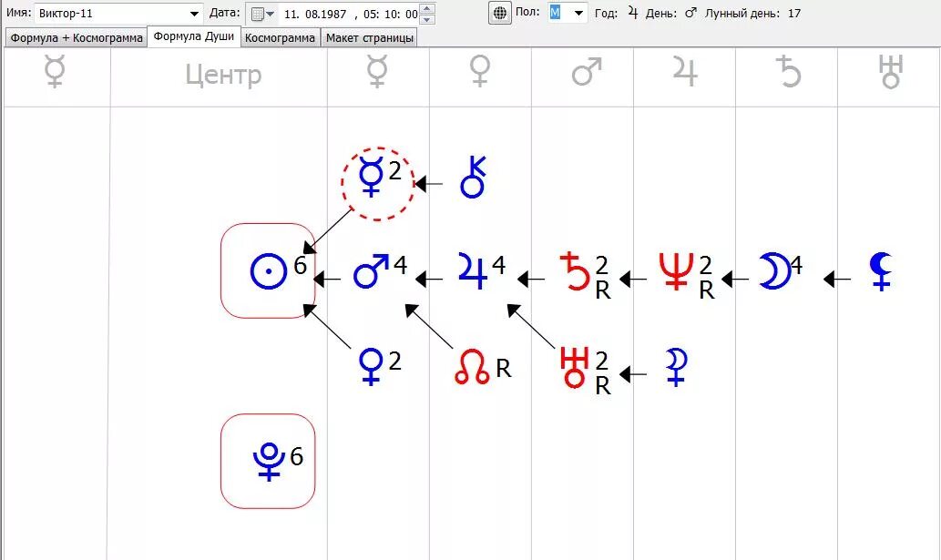Select blue Mercury symbol in dashed circle

tap(370, 177)
